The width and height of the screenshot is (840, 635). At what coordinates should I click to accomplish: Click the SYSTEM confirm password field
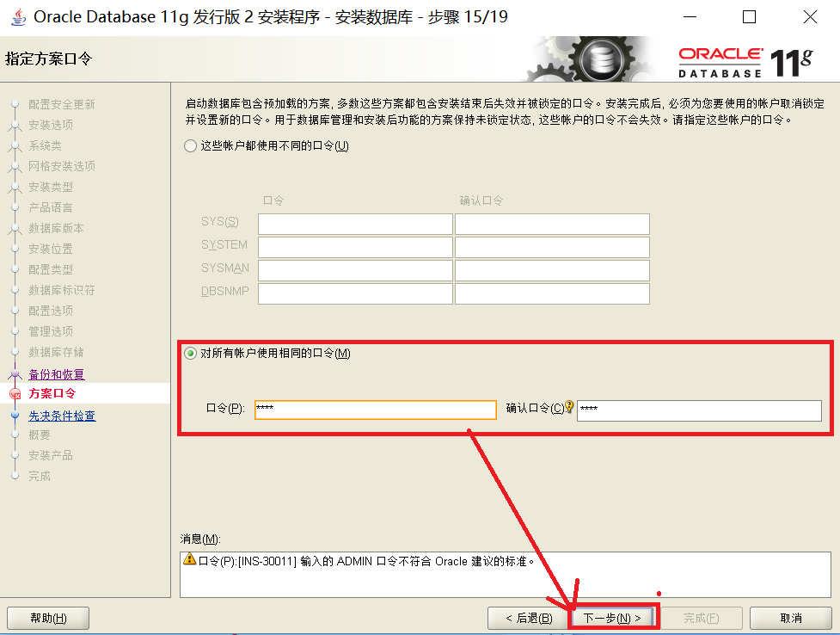coord(552,247)
